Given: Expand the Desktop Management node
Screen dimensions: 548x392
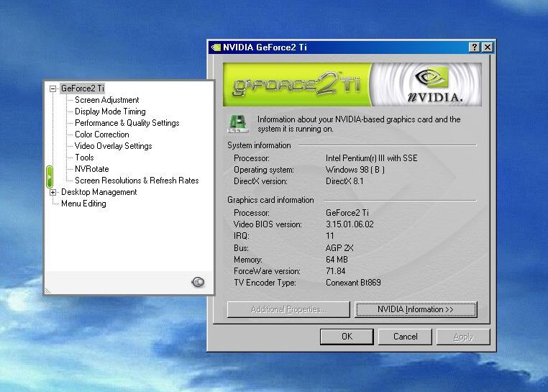Looking at the screenshot, I should click(52, 192).
